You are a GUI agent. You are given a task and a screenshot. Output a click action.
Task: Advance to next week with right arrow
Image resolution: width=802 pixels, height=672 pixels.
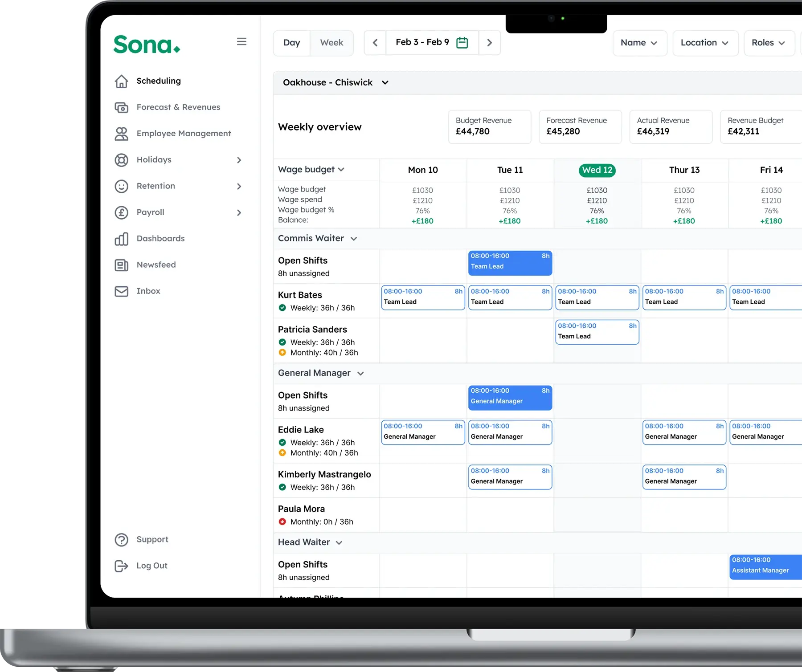tap(489, 43)
